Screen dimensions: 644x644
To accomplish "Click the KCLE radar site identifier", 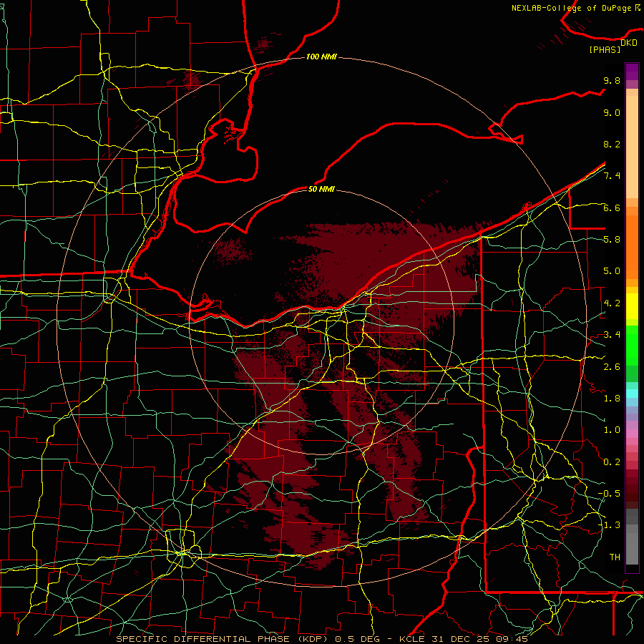I will [411, 639].
